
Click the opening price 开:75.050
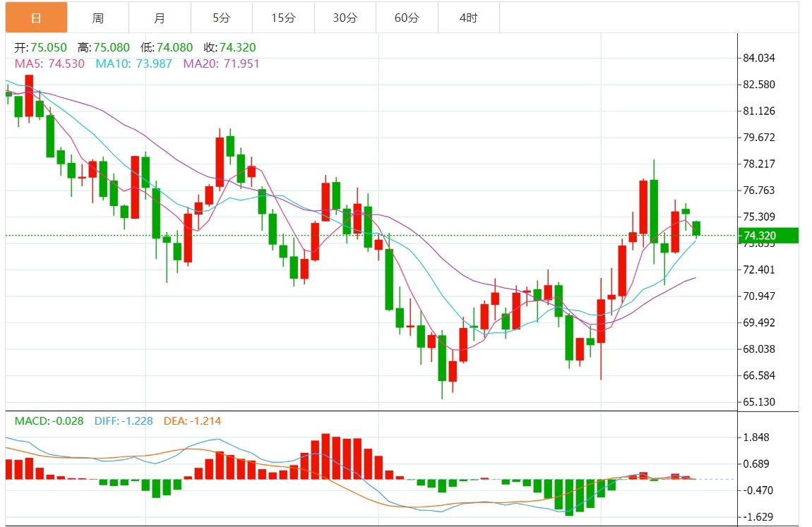pyautogui.click(x=40, y=47)
